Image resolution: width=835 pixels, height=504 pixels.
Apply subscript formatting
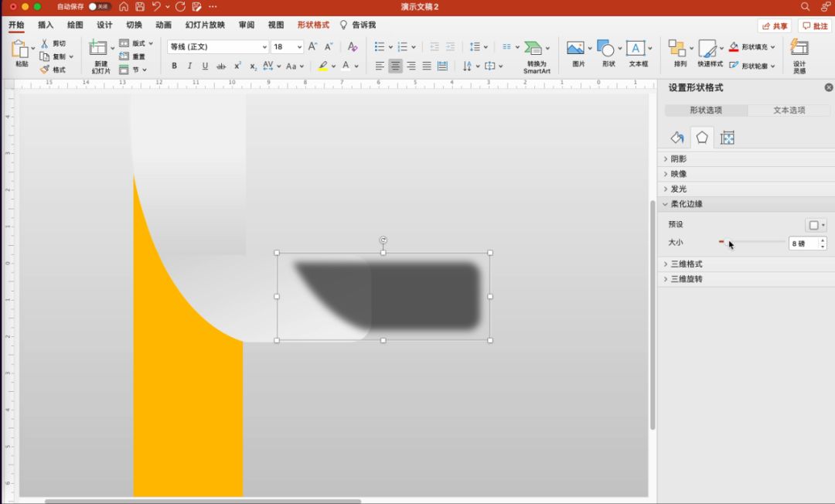point(253,66)
